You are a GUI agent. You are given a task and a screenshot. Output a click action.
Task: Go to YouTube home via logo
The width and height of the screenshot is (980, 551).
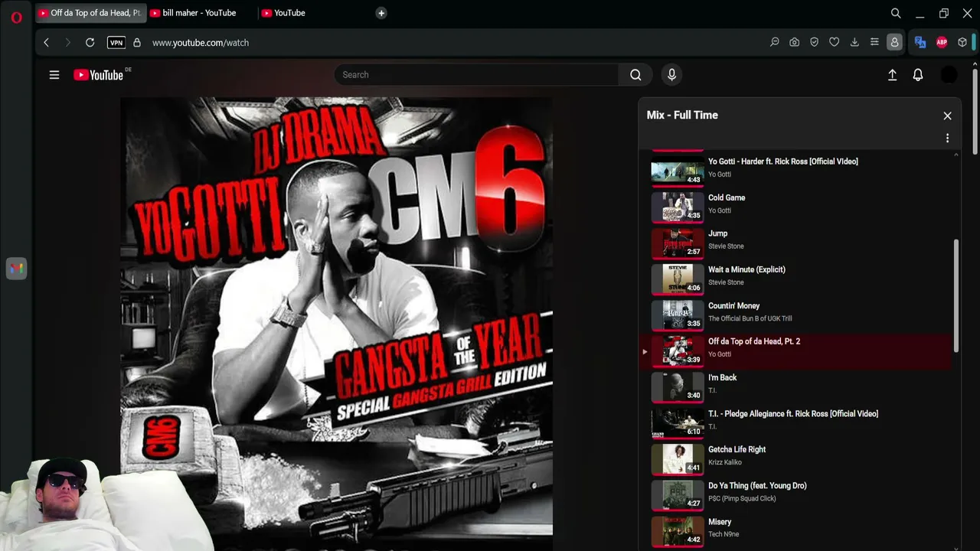point(98,75)
